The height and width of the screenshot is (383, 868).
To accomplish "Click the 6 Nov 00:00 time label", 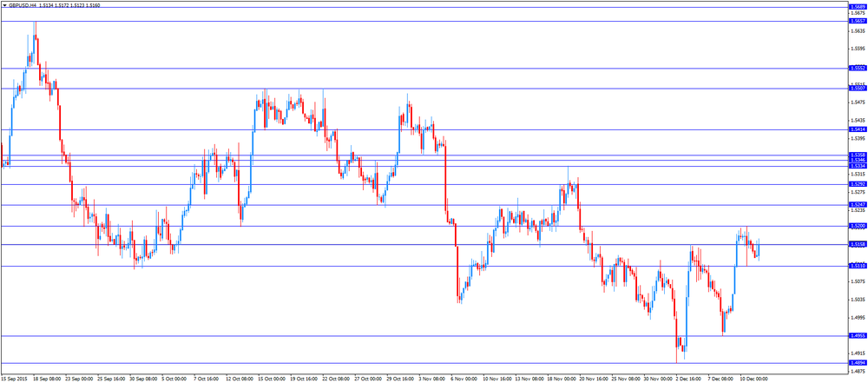I will pos(463,380).
